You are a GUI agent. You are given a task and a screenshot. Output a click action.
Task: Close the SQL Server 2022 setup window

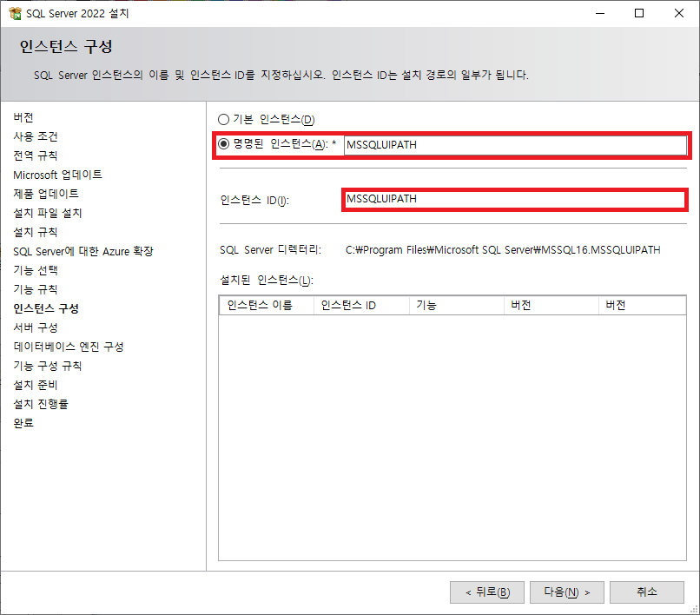pos(678,13)
